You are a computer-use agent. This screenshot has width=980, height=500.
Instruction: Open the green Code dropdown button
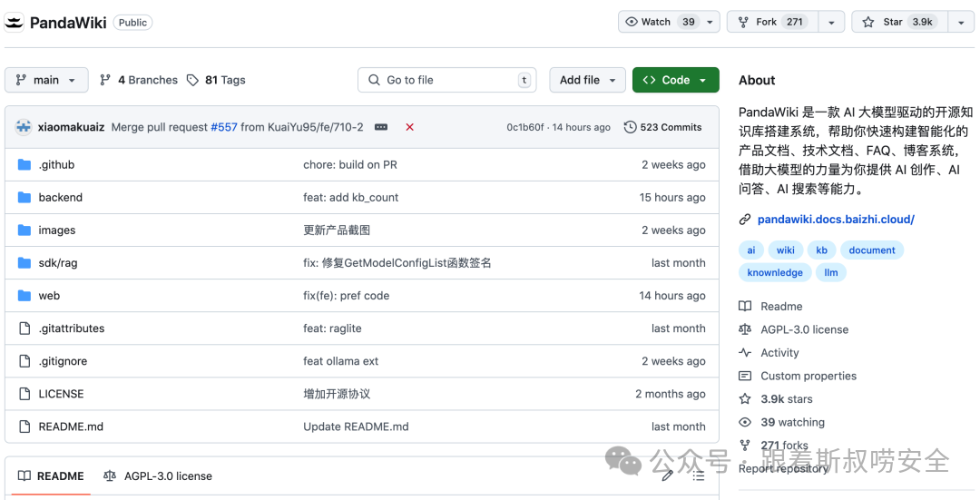[676, 80]
